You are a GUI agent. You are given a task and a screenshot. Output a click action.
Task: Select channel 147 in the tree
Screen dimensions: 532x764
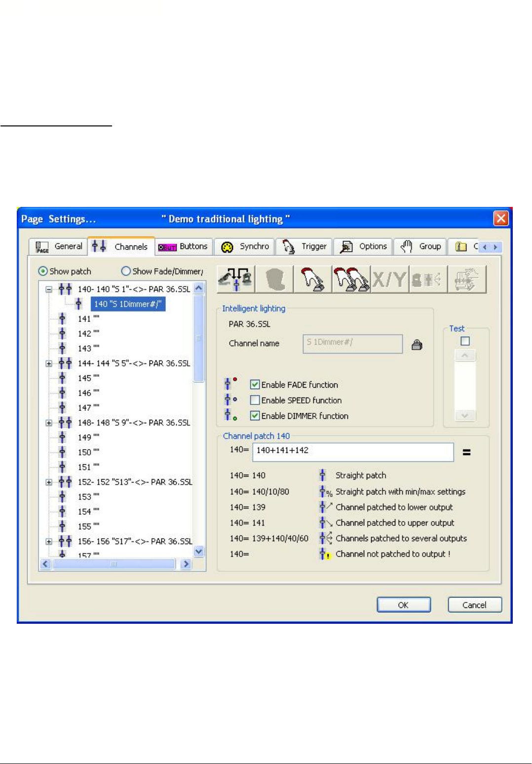(x=88, y=407)
